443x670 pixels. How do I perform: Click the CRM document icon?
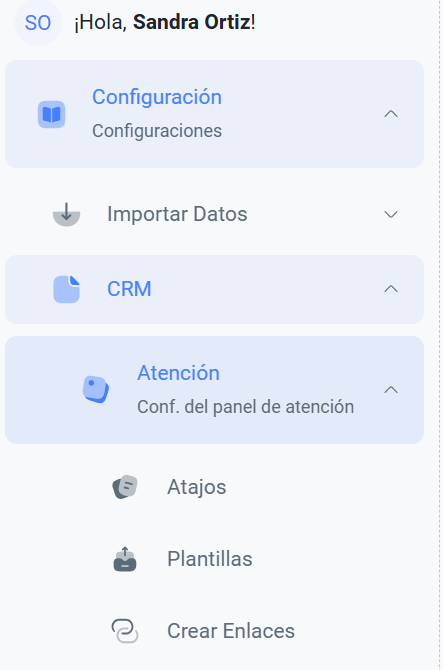(x=66, y=289)
